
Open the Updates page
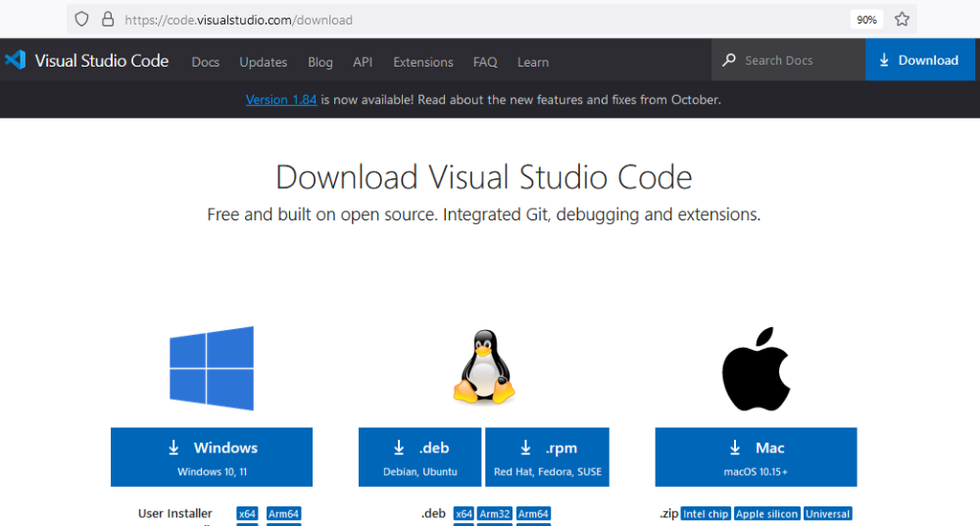tap(263, 62)
